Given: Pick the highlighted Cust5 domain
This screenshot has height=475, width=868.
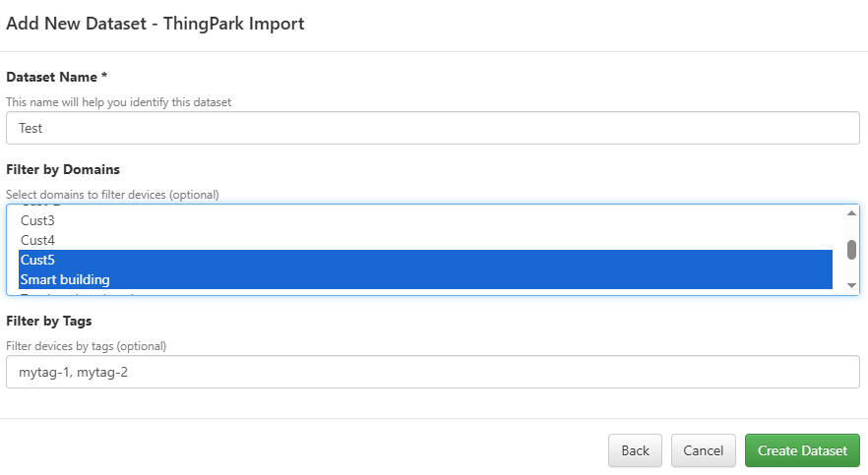Looking at the screenshot, I should (x=37, y=260).
